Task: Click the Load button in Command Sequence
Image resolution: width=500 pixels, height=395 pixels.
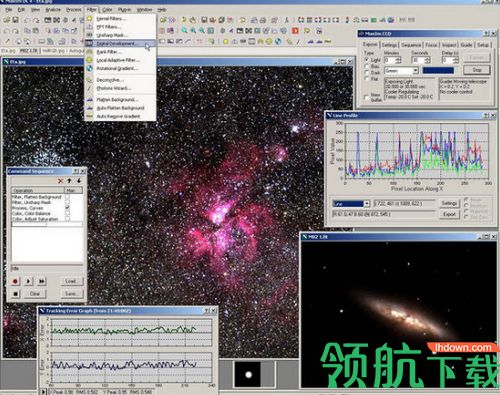Action: pos(71,281)
